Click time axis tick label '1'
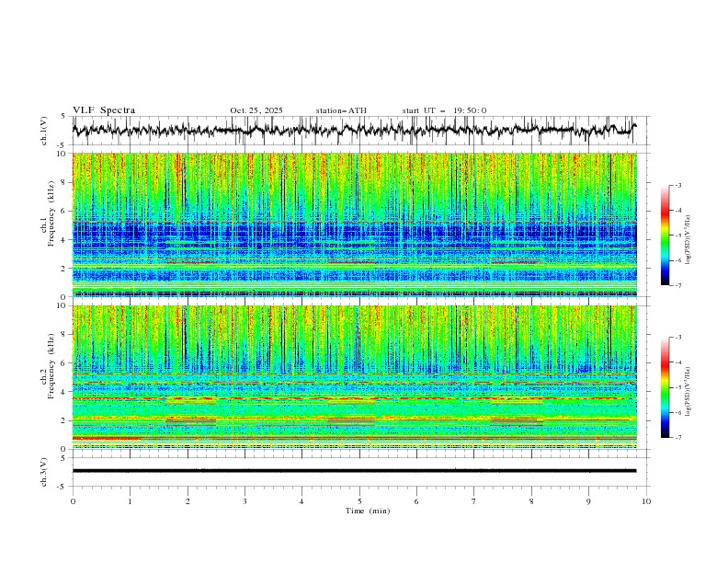This screenshot has height=563, width=728. tap(130, 501)
